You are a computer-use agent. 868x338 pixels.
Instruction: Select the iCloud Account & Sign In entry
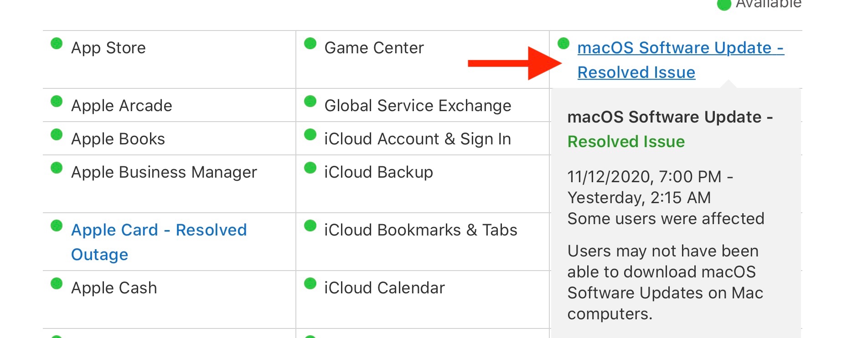(x=417, y=139)
